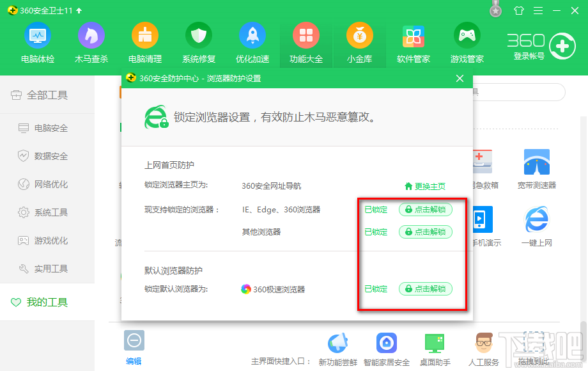The height and width of the screenshot is (371, 588).
Task: Run 电脑体检 full system checkup
Action: coord(36,42)
